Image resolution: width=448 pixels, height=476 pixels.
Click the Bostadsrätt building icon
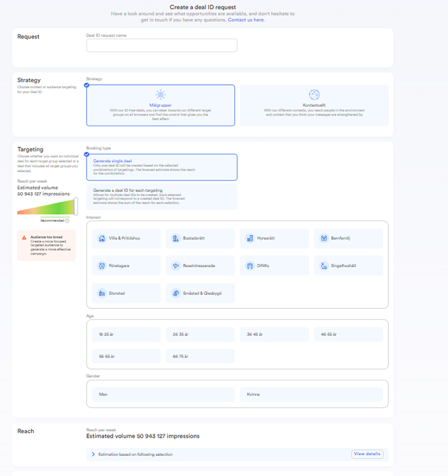click(176, 238)
